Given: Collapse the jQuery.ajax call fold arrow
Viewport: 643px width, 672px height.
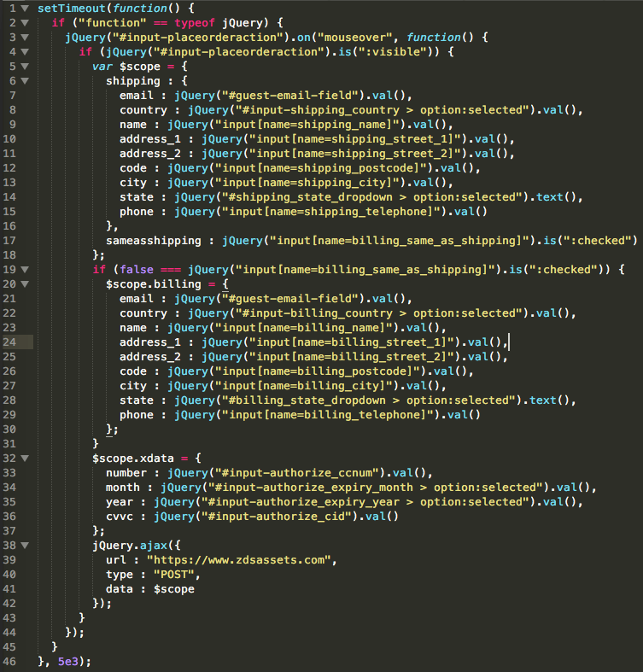Looking at the screenshot, I should (24, 545).
